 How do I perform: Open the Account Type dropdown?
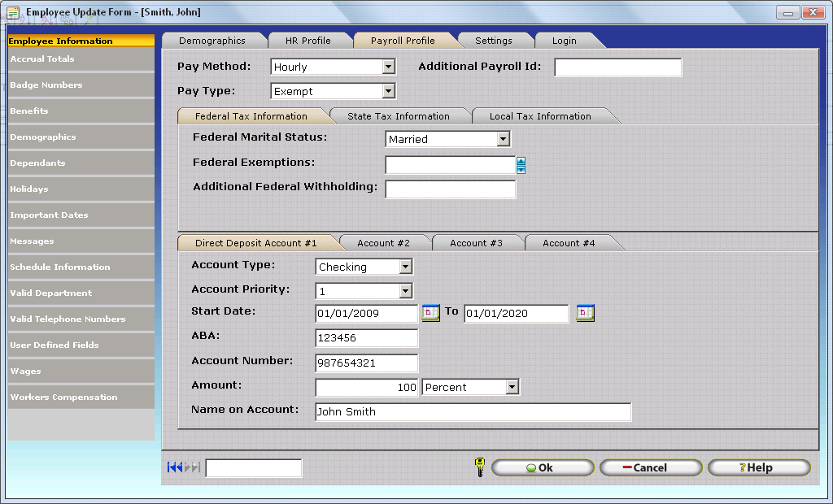click(x=405, y=267)
